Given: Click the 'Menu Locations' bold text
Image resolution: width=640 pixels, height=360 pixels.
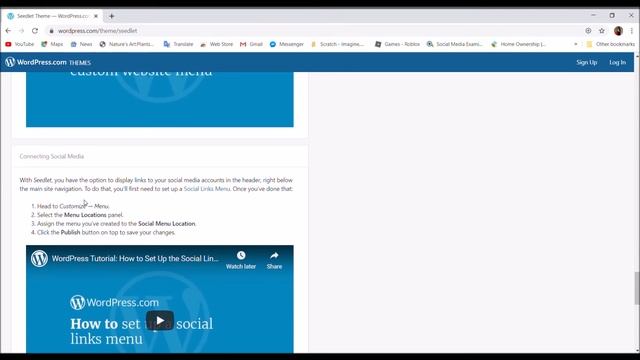Looking at the screenshot, I should point(85,215).
